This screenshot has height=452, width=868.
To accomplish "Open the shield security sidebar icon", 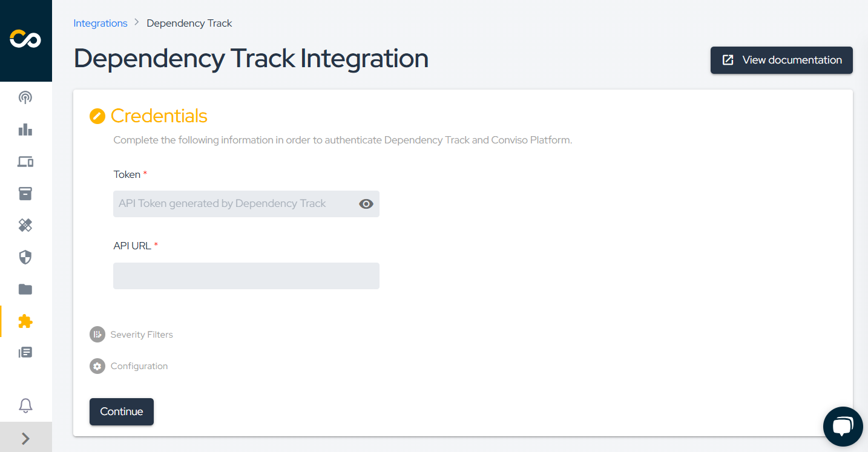I will tap(25, 258).
